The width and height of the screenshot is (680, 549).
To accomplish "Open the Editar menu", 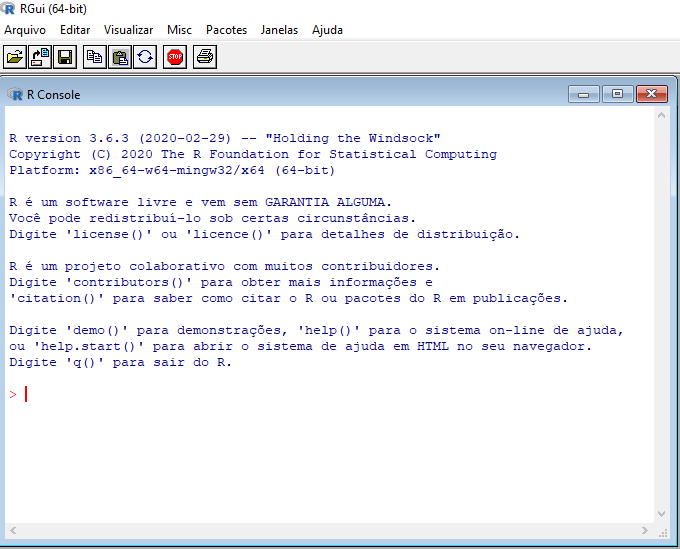I will [75, 30].
